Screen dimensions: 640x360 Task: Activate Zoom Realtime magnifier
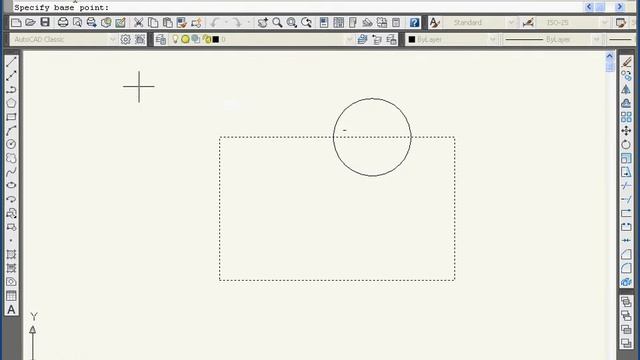pos(278,22)
